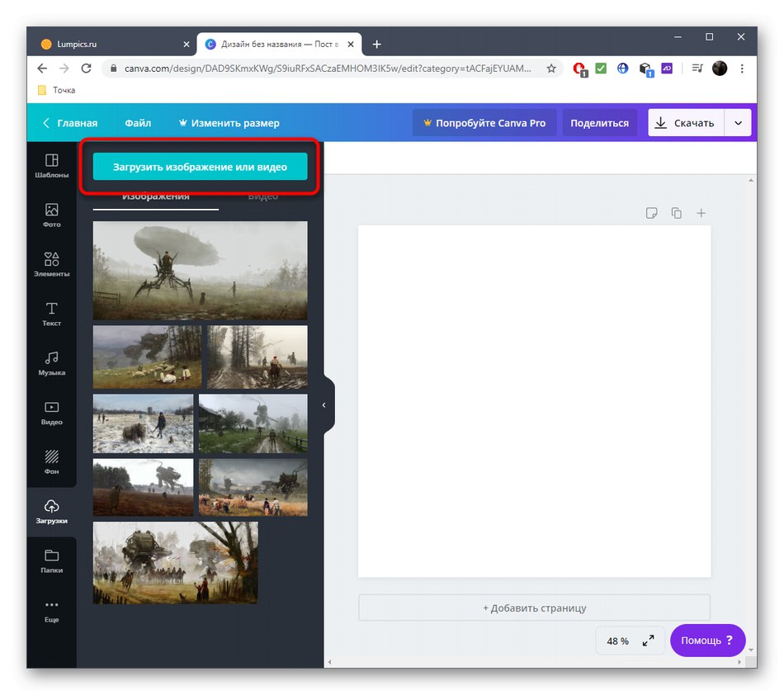Select the green village road robot image
This screenshot has height=695, width=784.
[253, 423]
